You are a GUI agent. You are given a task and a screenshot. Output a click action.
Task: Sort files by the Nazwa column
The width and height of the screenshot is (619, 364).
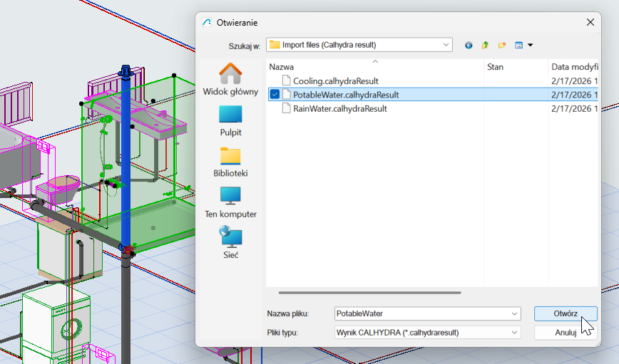point(375,67)
